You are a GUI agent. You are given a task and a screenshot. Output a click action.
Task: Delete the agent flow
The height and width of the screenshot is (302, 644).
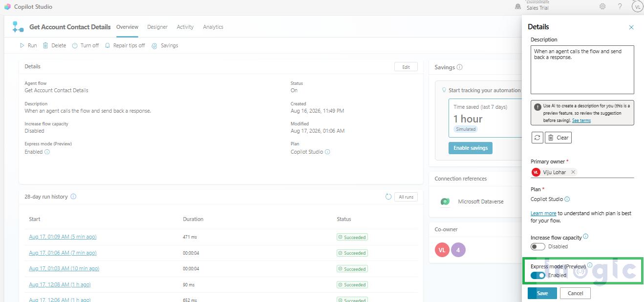(x=54, y=45)
